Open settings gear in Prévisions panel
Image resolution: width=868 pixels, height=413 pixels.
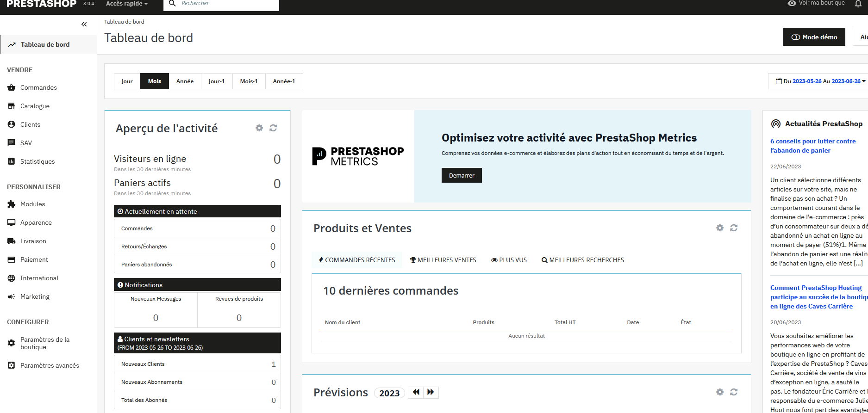720,392
